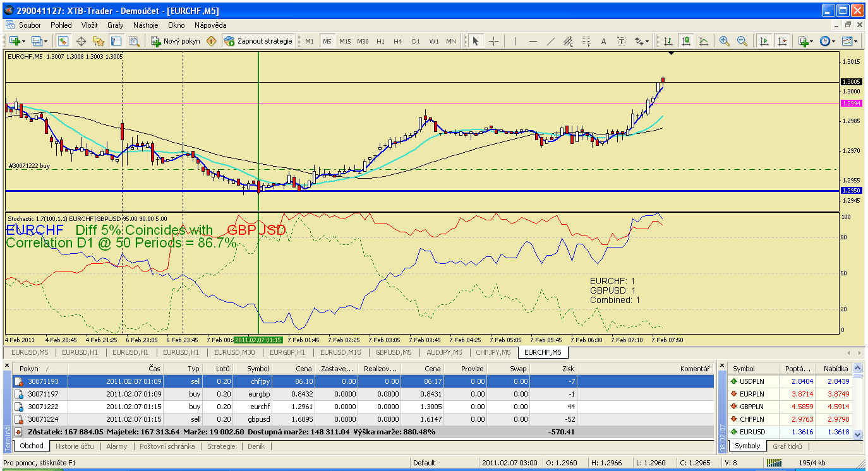Viewport: 868px width, 471px height.
Task: Click the Zapnout strategie button
Action: click(x=258, y=41)
